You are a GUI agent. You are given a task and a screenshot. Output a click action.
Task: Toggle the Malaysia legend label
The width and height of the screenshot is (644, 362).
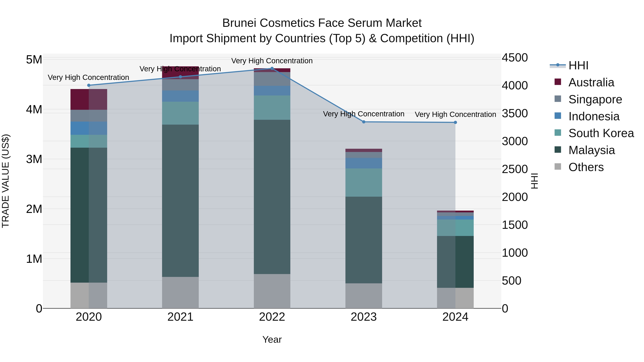pos(592,150)
